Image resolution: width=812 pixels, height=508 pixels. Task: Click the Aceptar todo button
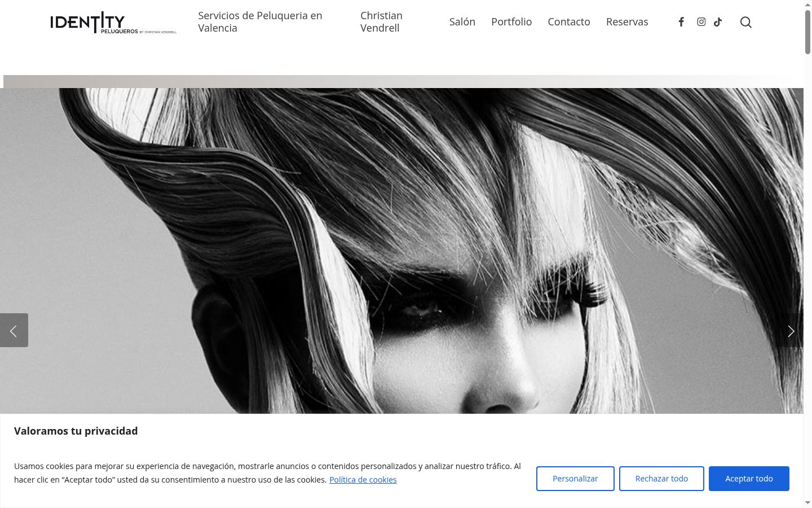pos(749,479)
